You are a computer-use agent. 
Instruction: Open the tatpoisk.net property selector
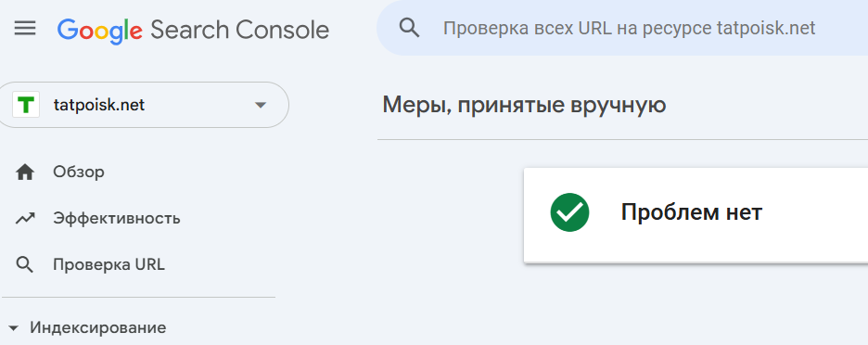point(144,105)
